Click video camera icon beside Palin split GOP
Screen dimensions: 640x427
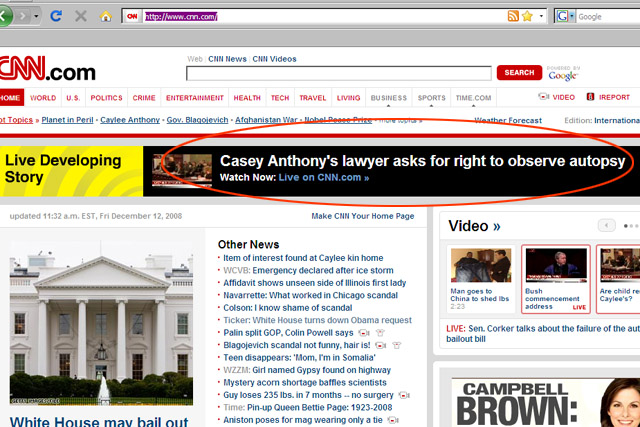(x=364, y=333)
